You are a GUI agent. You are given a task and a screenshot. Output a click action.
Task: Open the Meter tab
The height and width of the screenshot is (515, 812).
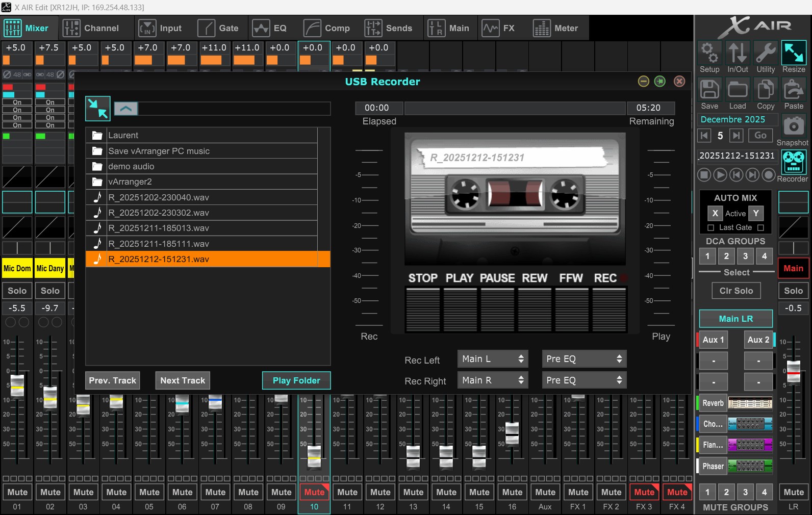point(556,28)
